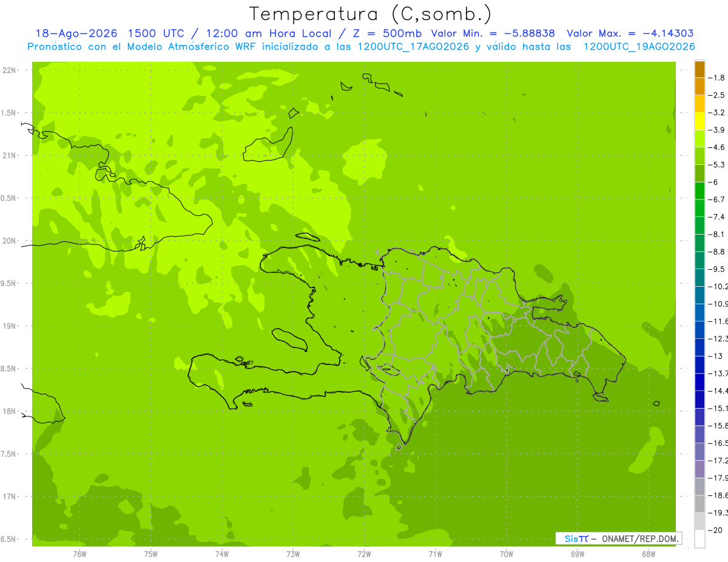Click the yellow swatch between -3.2 and -3.9

(x=699, y=121)
